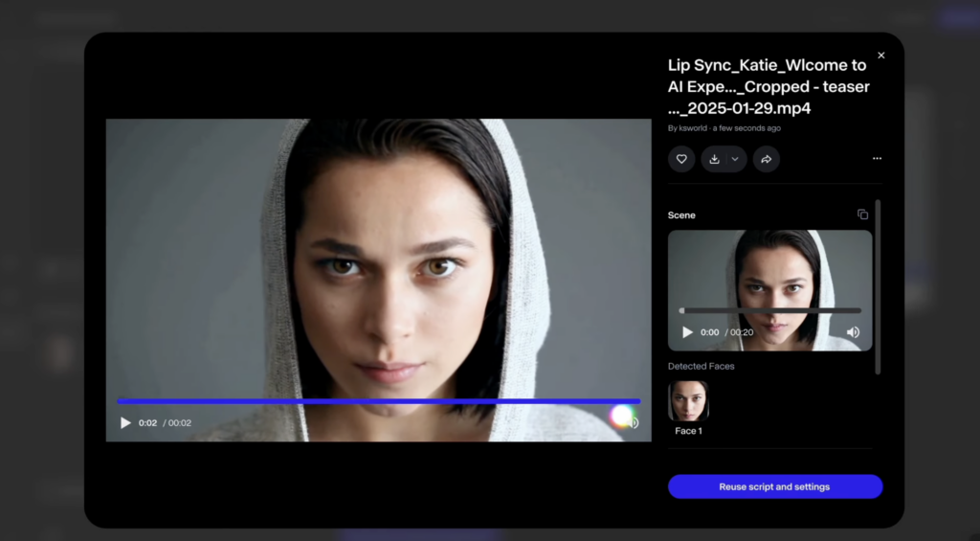Viewport: 980px width, 541px height.
Task: Click the Scene preview seek bar
Action: [x=770, y=310]
